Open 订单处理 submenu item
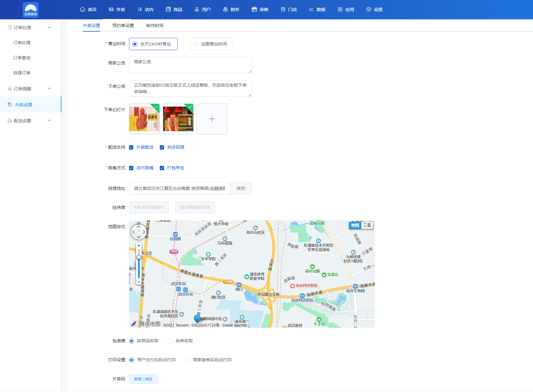533x392 pixels. pyautogui.click(x=22, y=43)
